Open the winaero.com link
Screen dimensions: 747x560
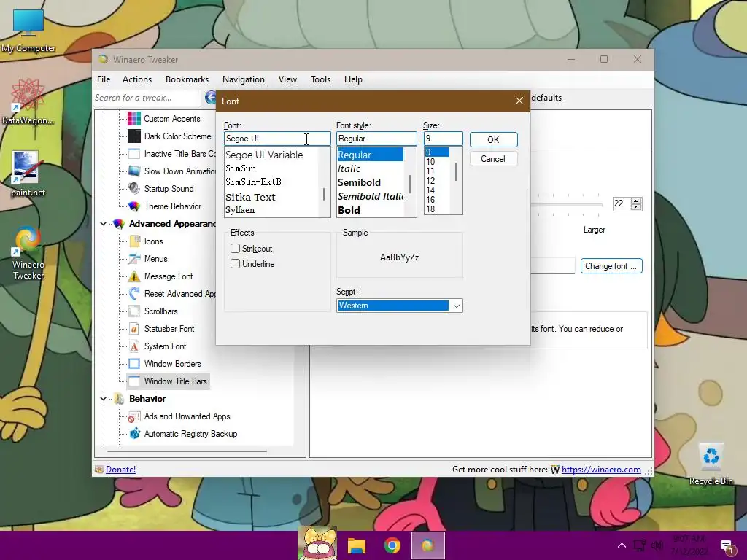(601, 470)
